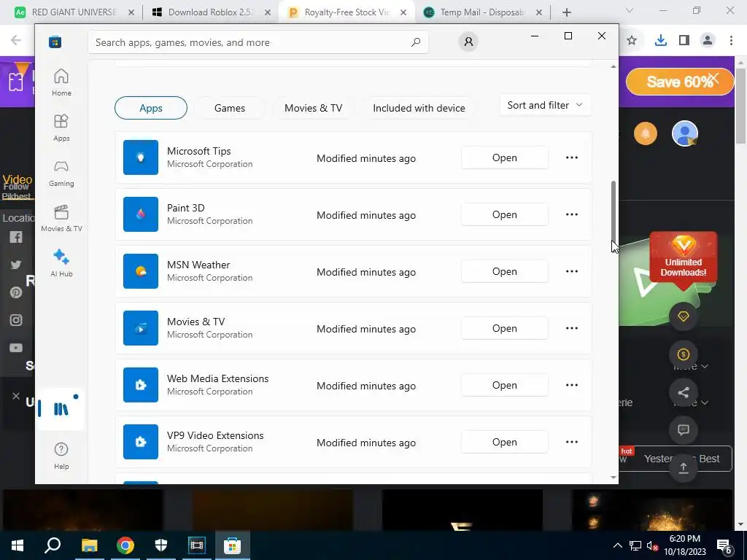Open Web Media Extensions
The image size is (747, 560).
pyautogui.click(x=505, y=385)
